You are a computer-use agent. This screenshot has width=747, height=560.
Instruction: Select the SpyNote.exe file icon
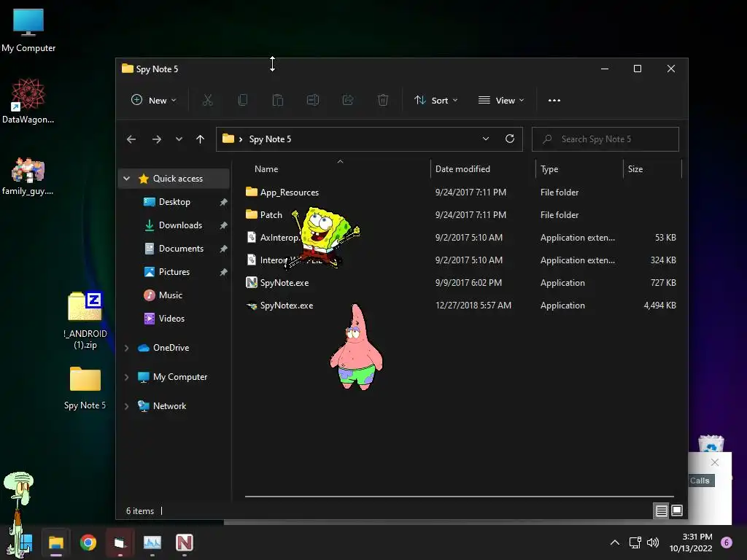(252, 282)
